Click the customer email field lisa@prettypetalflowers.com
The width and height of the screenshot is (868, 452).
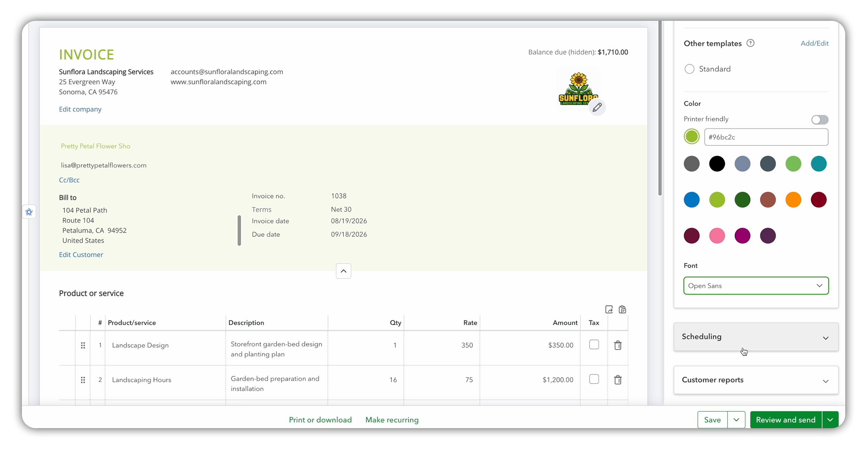pyautogui.click(x=104, y=165)
